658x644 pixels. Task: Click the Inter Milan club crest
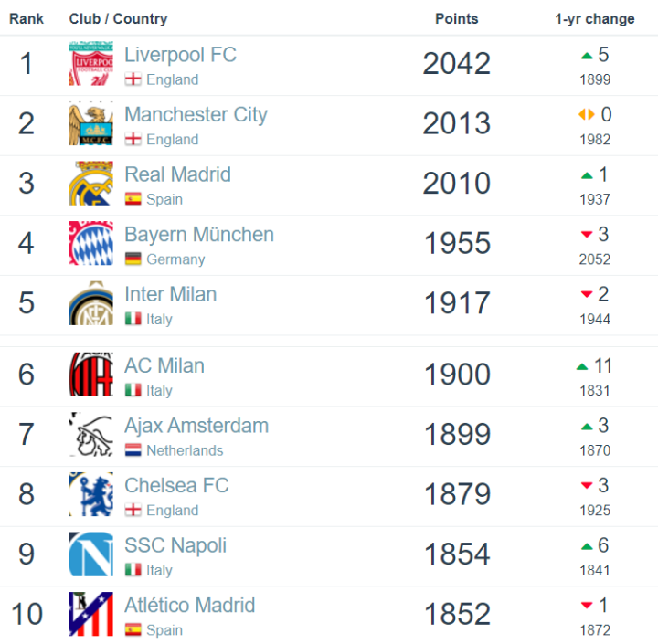click(x=90, y=303)
